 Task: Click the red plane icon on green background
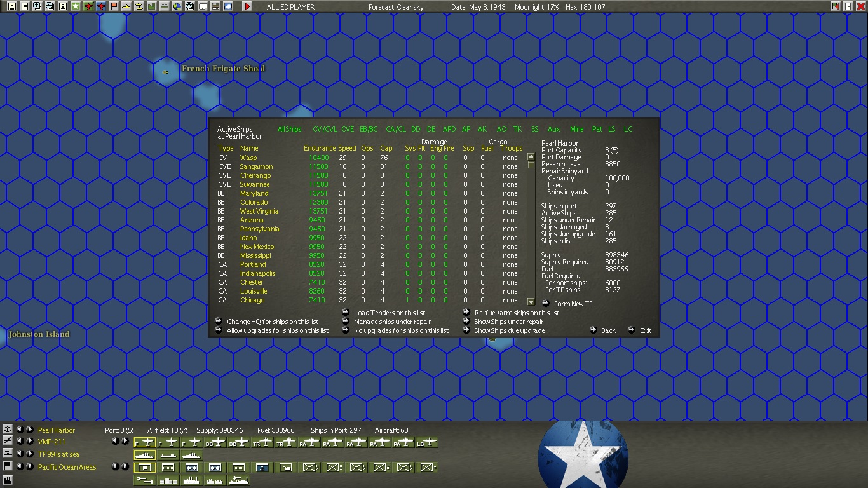(x=88, y=6)
